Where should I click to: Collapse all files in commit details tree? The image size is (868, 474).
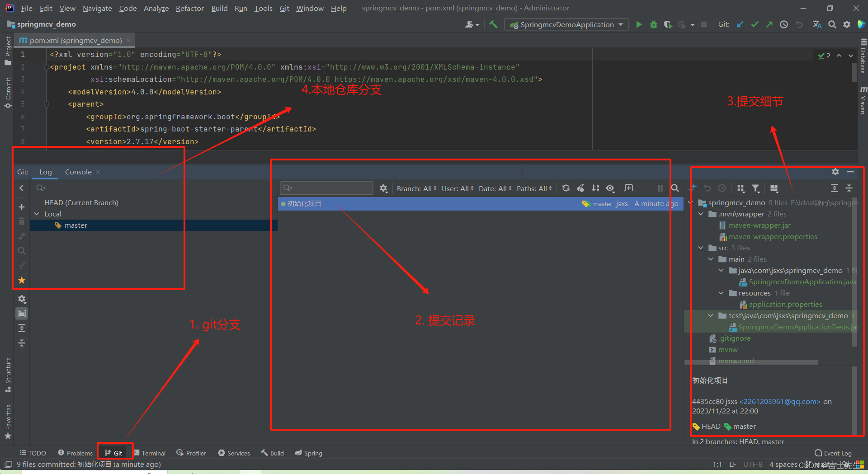(849, 188)
